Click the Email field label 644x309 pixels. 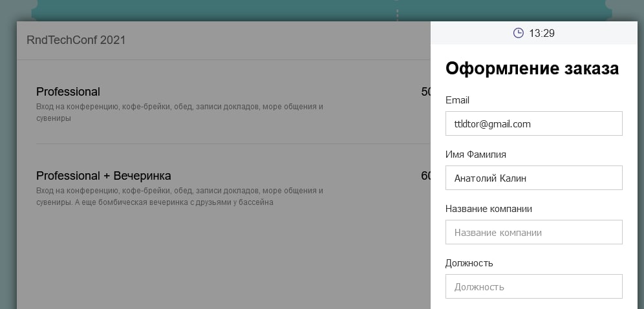pos(457,100)
